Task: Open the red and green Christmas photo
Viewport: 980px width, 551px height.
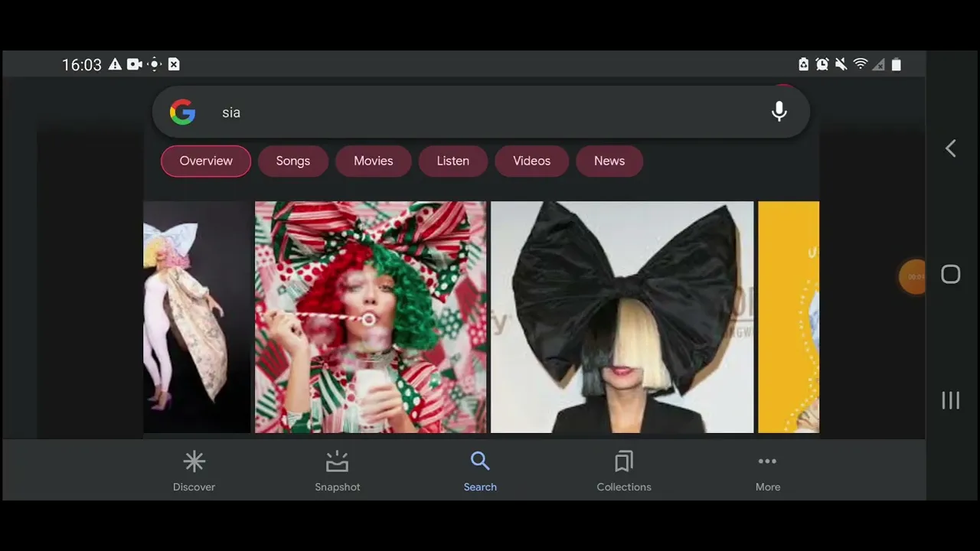Action: (371, 317)
